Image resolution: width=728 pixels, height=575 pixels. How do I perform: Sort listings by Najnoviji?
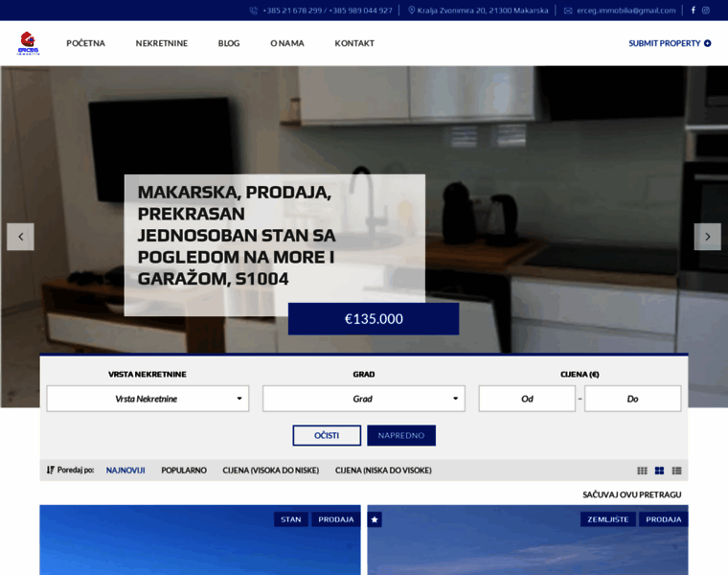(x=125, y=471)
